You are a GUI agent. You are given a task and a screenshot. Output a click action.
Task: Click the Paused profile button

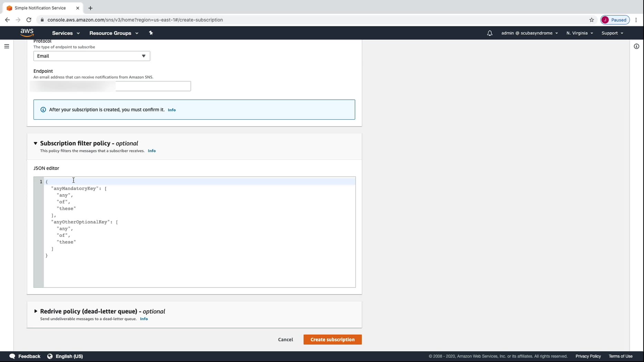pyautogui.click(x=615, y=20)
